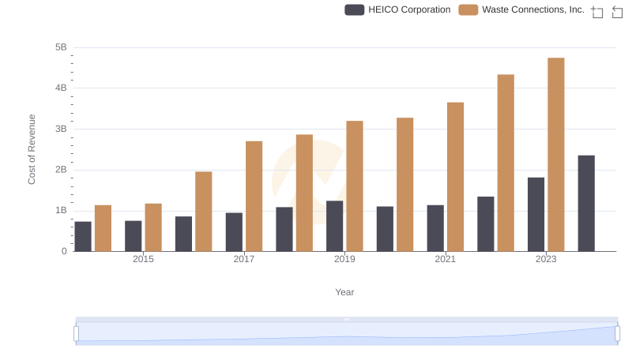Click the 2B y-axis label
Image resolution: width=632 pixels, height=364 pixels.
coord(61,170)
